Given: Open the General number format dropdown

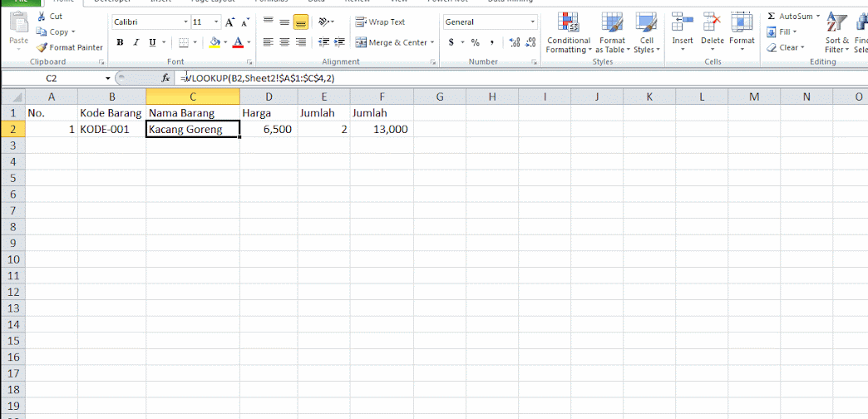Looking at the screenshot, I should point(533,22).
